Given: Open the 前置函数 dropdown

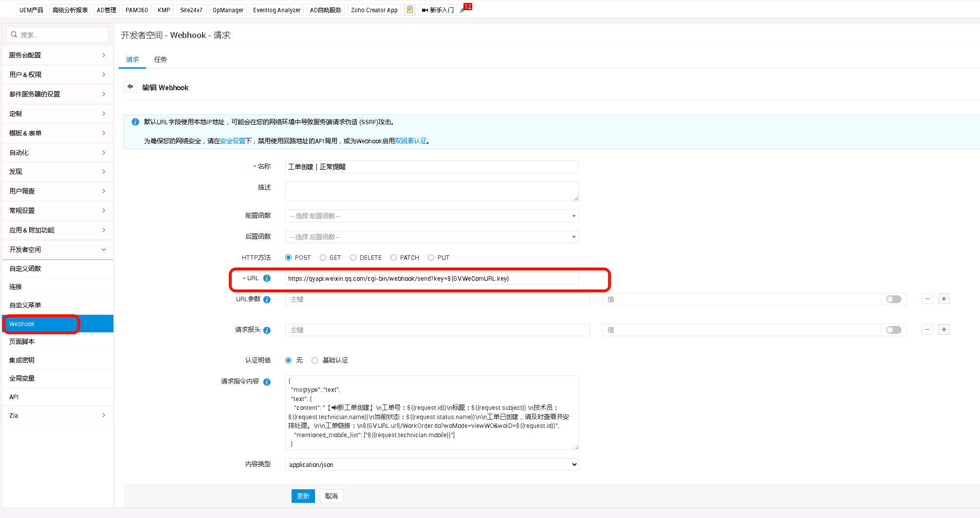Looking at the screenshot, I should (431, 216).
